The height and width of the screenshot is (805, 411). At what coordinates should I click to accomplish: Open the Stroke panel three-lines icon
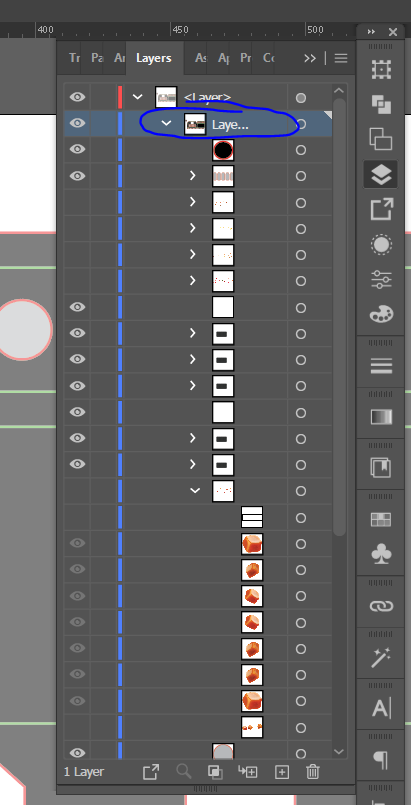coord(381,367)
